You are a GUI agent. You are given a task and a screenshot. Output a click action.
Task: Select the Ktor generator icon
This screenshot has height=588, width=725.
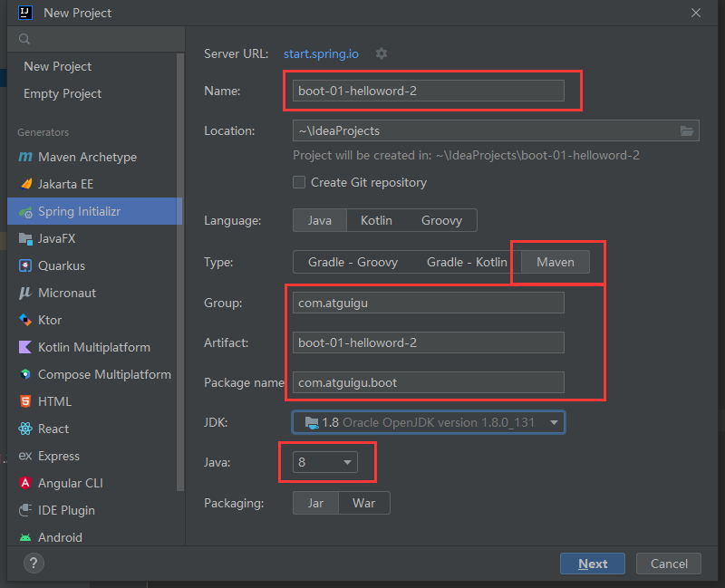(x=25, y=320)
